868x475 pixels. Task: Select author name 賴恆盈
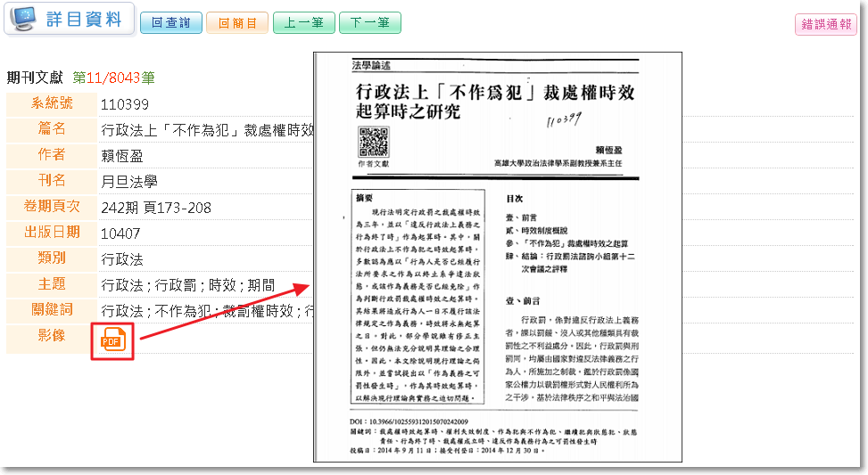point(120,156)
